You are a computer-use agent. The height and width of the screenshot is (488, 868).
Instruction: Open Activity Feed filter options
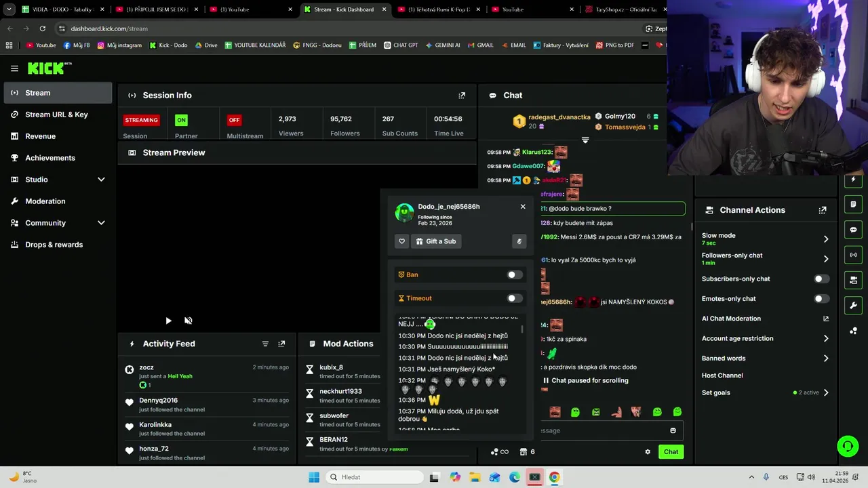pyautogui.click(x=265, y=344)
